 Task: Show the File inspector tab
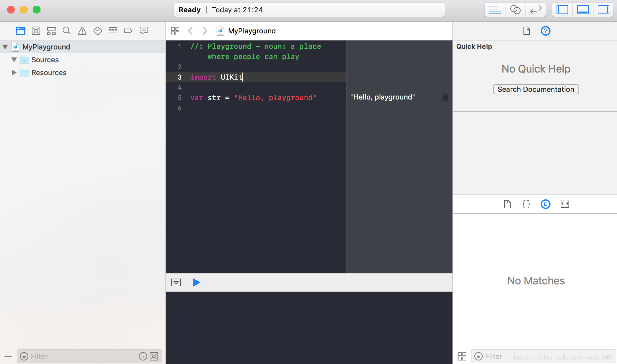coord(526,31)
